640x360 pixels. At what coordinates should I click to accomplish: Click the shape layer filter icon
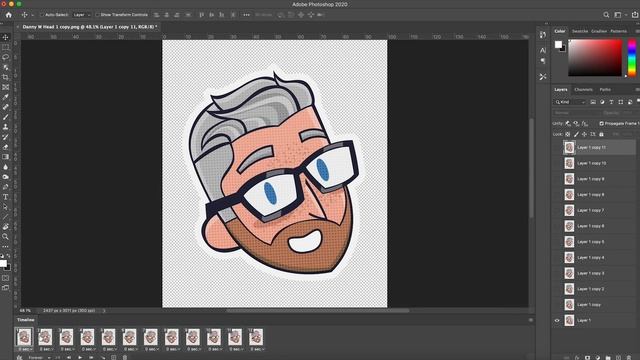click(x=620, y=102)
